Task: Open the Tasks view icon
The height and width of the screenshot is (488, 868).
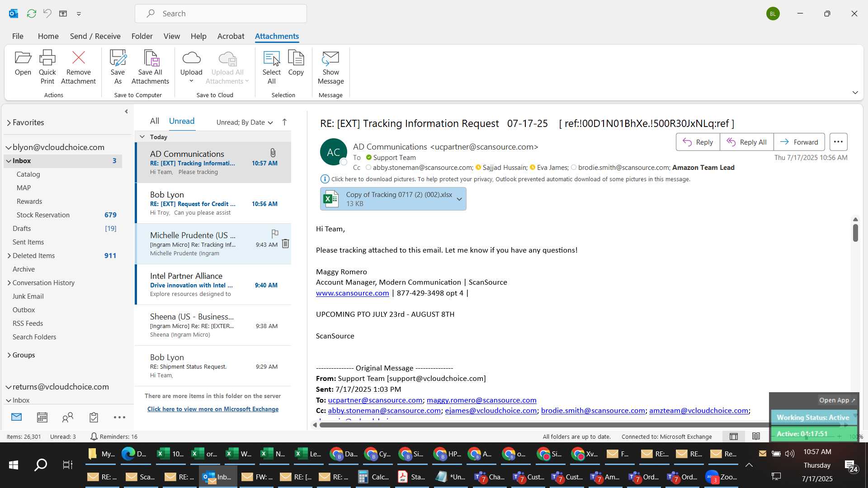Action: (x=94, y=418)
